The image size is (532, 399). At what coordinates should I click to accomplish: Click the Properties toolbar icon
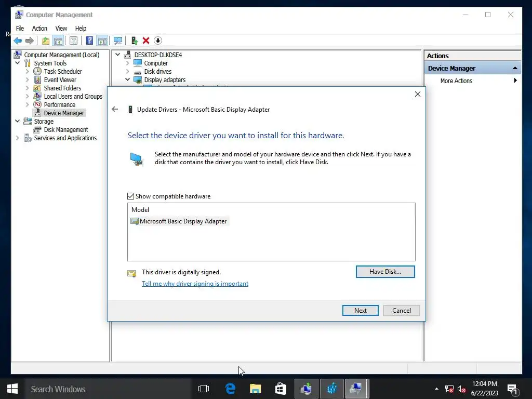[x=73, y=41]
